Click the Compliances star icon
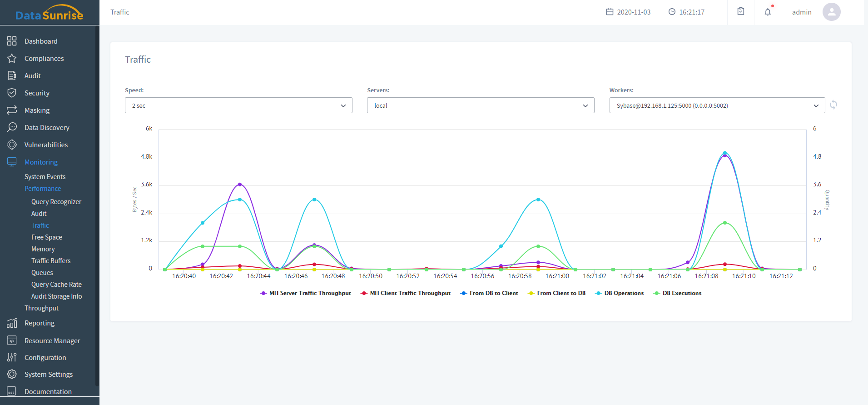This screenshot has height=405, width=868. click(x=12, y=59)
